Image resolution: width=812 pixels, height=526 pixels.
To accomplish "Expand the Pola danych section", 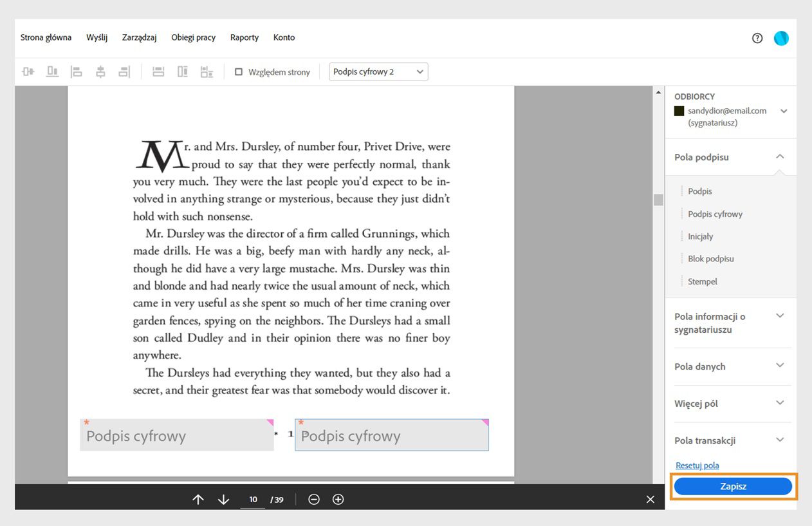I will click(780, 366).
